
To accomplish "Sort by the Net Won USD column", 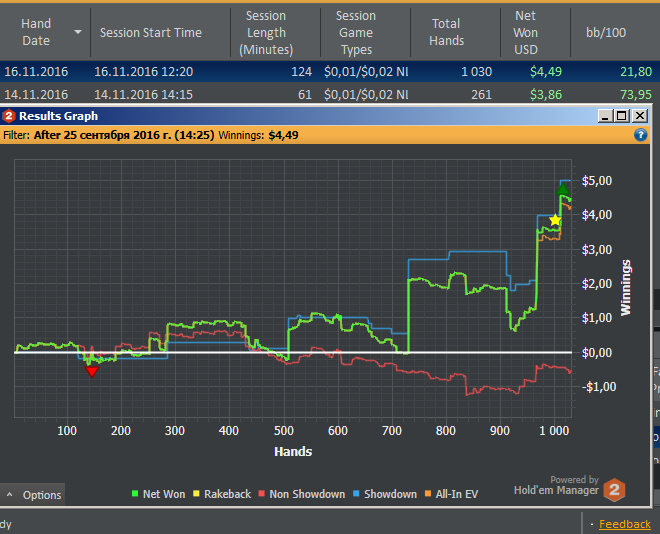I will (x=525, y=32).
